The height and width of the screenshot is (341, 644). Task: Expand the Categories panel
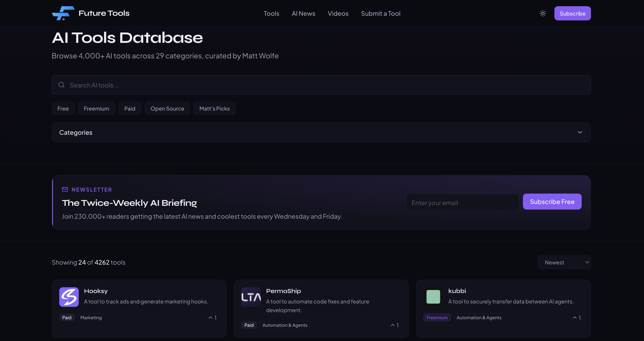(321, 132)
